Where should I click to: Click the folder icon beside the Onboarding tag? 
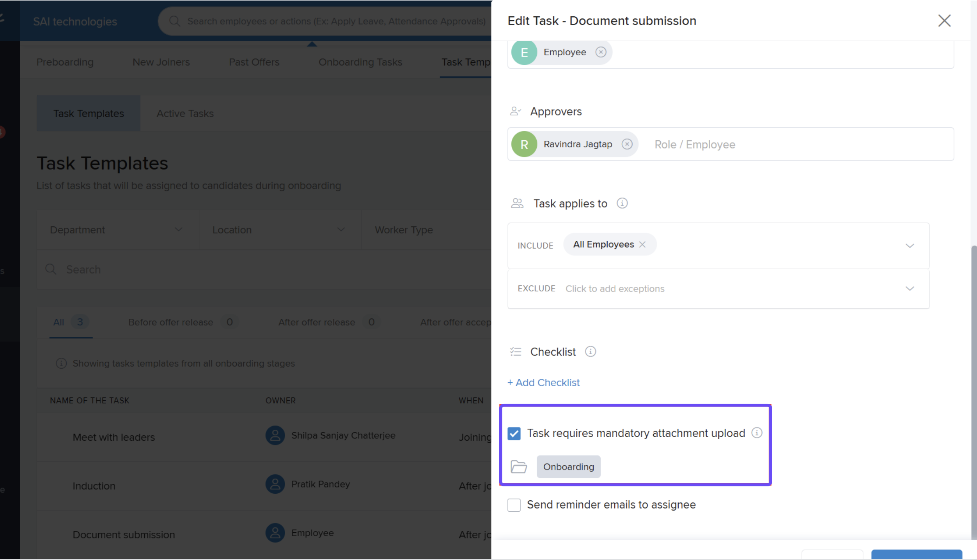(518, 466)
